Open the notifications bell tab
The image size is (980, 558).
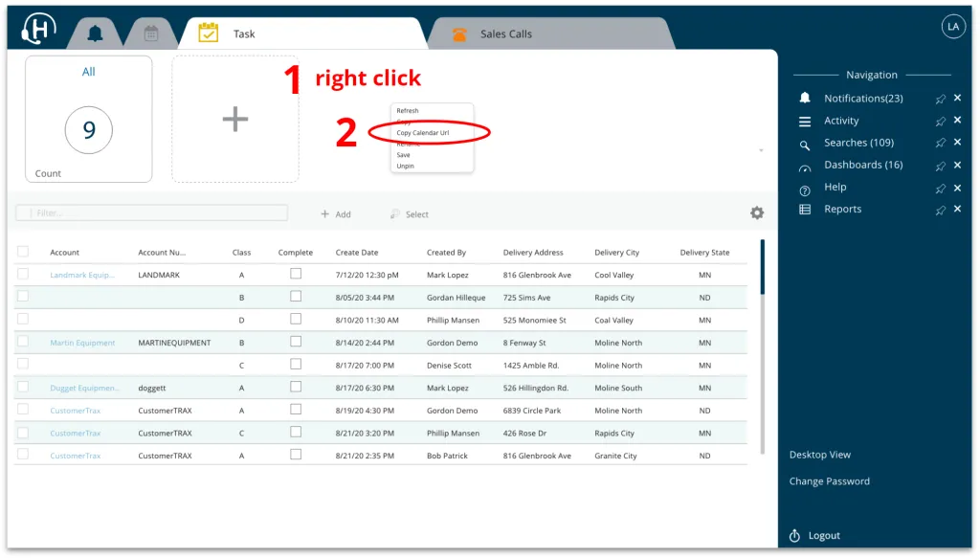95,33
